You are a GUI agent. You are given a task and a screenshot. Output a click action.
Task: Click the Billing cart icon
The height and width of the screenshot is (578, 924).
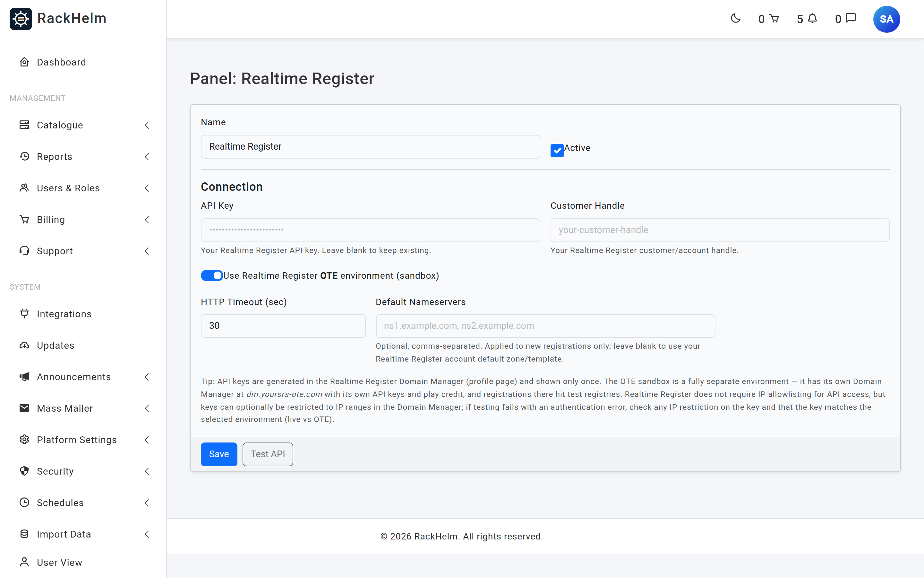point(24,219)
